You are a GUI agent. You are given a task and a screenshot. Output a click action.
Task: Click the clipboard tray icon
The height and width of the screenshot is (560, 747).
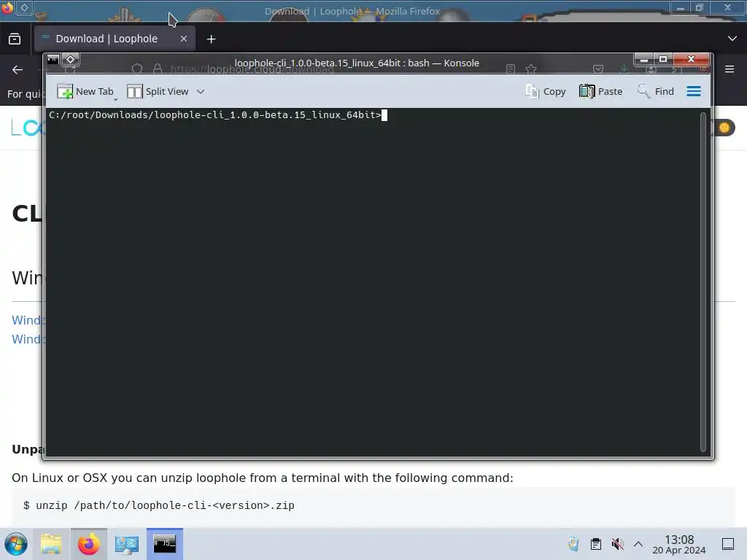595,544
